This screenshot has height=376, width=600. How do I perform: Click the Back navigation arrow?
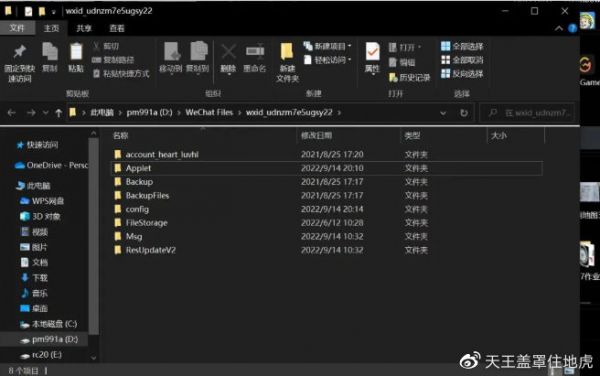(x=11, y=113)
